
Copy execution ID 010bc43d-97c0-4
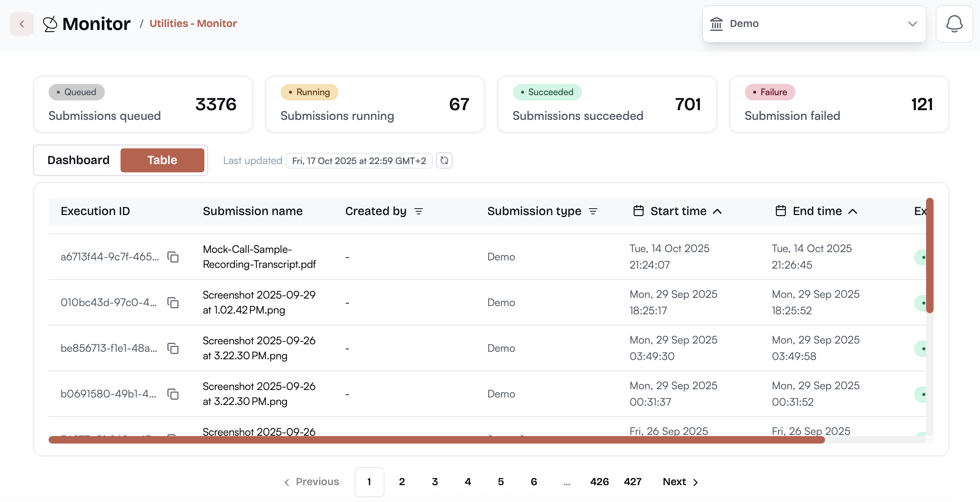coord(173,303)
